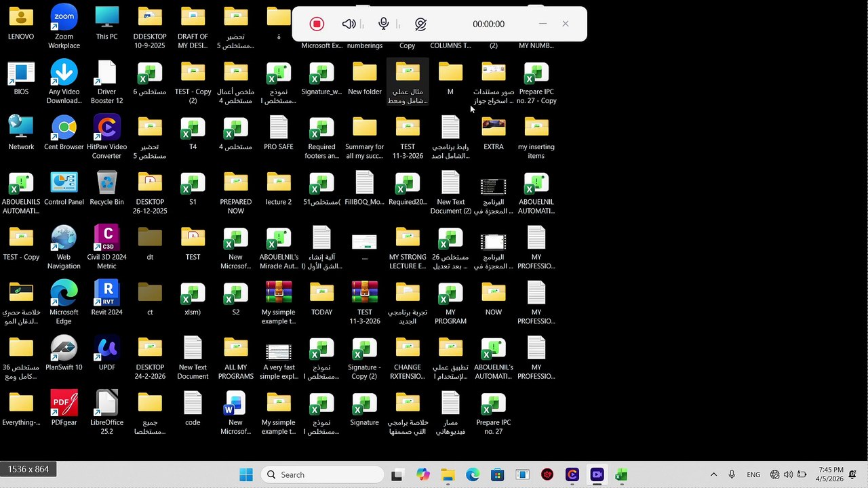Select the code text file
This screenshot has width=868, height=488.
(x=193, y=409)
